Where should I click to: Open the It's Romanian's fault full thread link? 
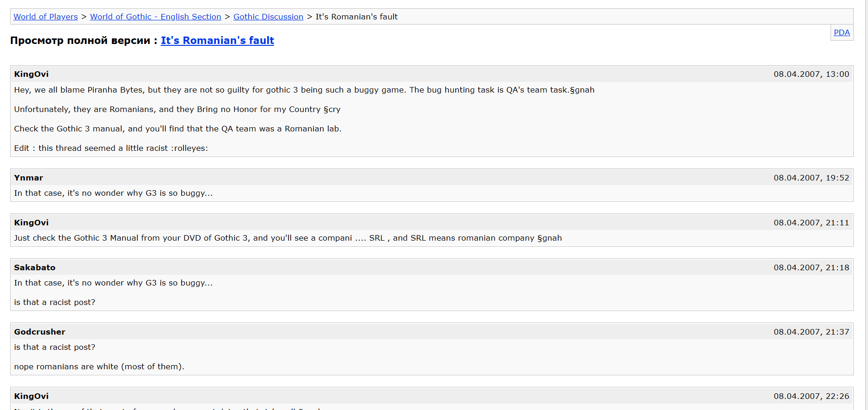click(x=217, y=40)
